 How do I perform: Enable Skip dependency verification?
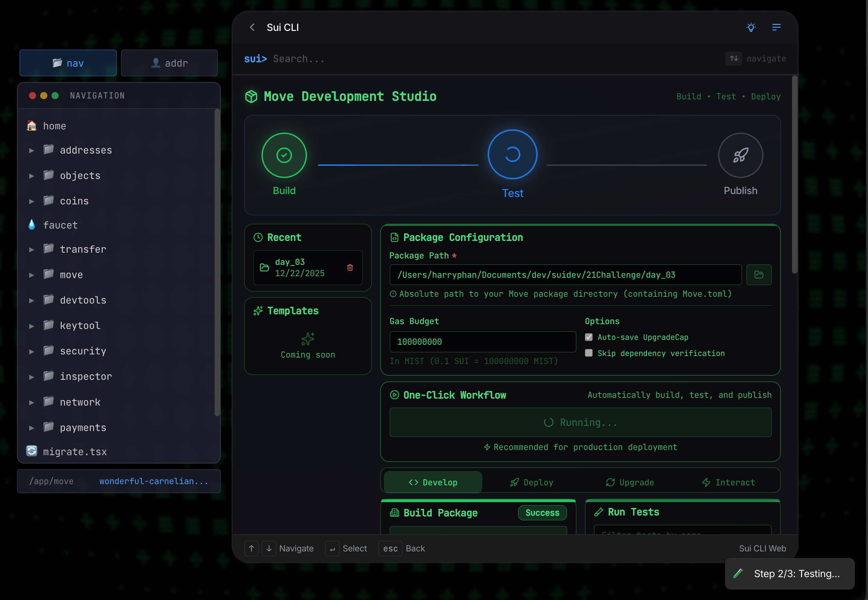588,353
